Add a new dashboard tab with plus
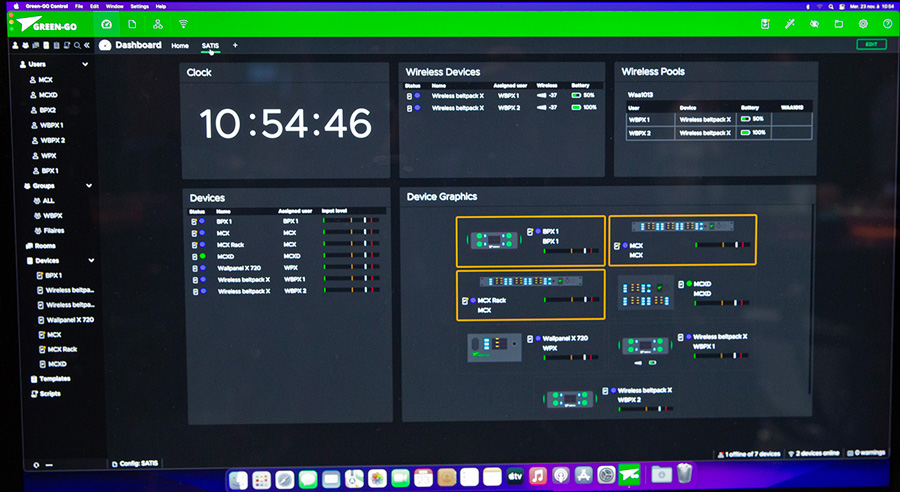Image resolution: width=900 pixels, height=492 pixels. [235, 45]
